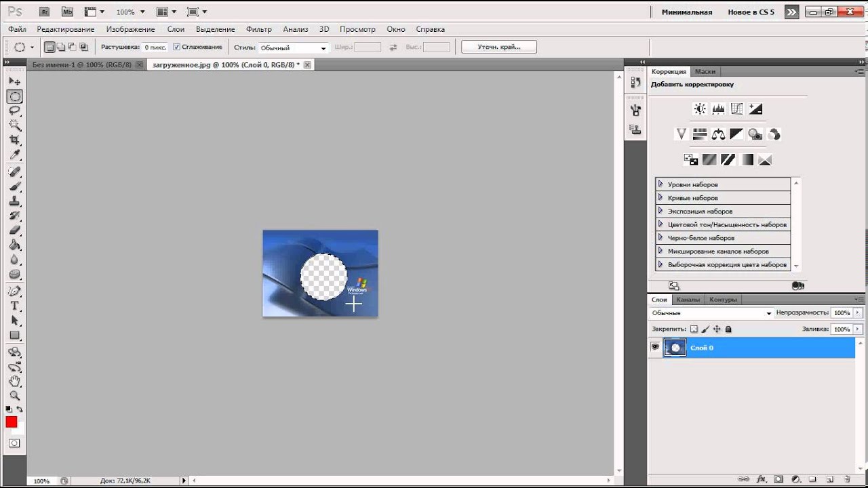Hide Слой 0 using the eye icon
868x488 pixels.
pos(655,347)
